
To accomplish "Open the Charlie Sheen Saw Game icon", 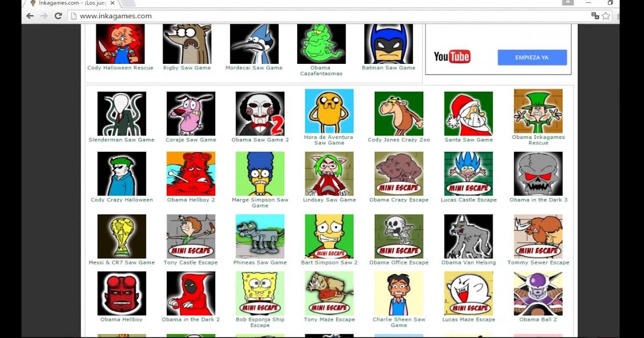I will tap(399, 293).
